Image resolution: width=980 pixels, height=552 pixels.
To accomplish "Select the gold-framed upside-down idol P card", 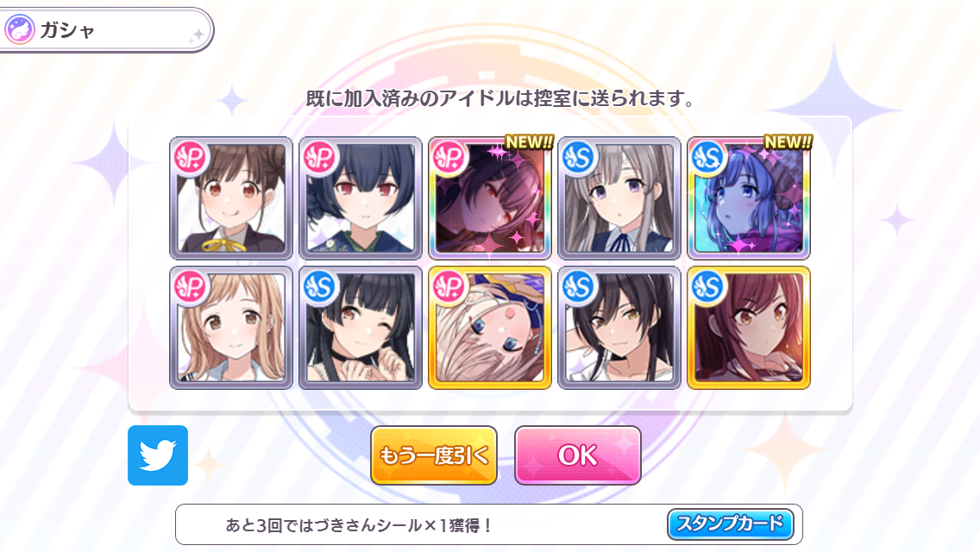I will (490, 328).
